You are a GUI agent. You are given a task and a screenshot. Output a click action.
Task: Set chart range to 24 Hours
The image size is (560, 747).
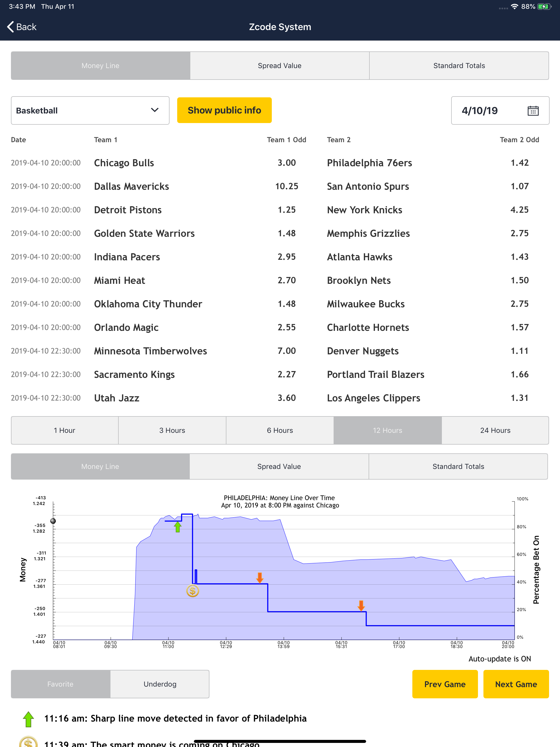[495, 430]
